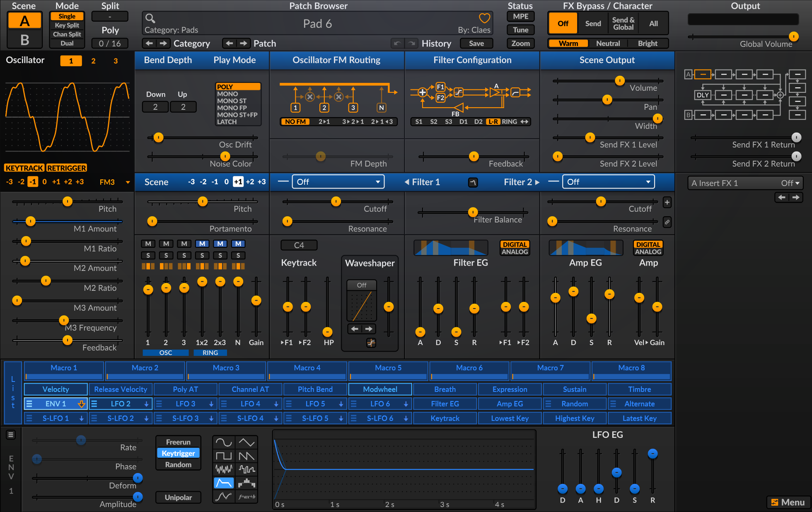Click next waveshaper arrow
Image resolution: width=812 pixels, height=512 pixels.
369,329
